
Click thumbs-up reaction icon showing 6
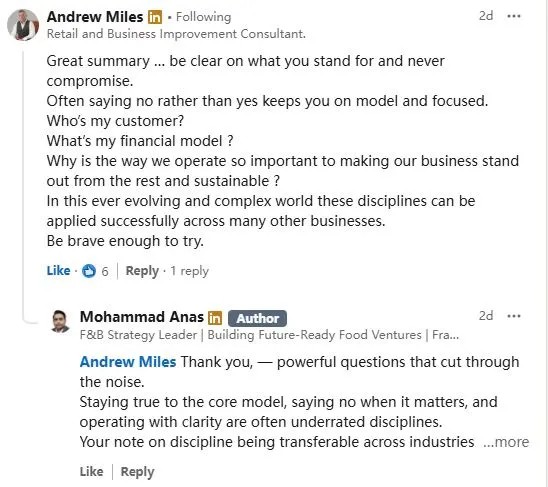coord(89,271)
